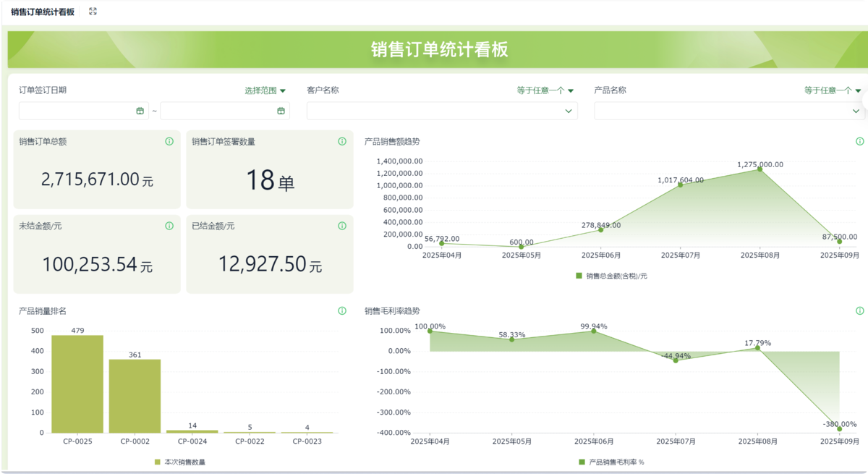Click the CP-0022 axis label
This screenshot has height=474, width=868.
pos(250,441)
